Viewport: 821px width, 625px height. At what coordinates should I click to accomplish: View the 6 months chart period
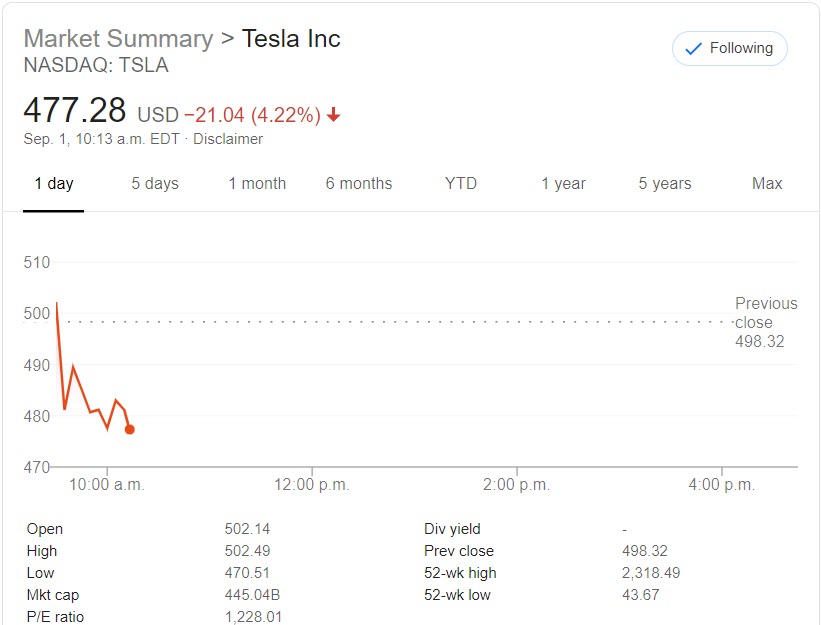359,184
